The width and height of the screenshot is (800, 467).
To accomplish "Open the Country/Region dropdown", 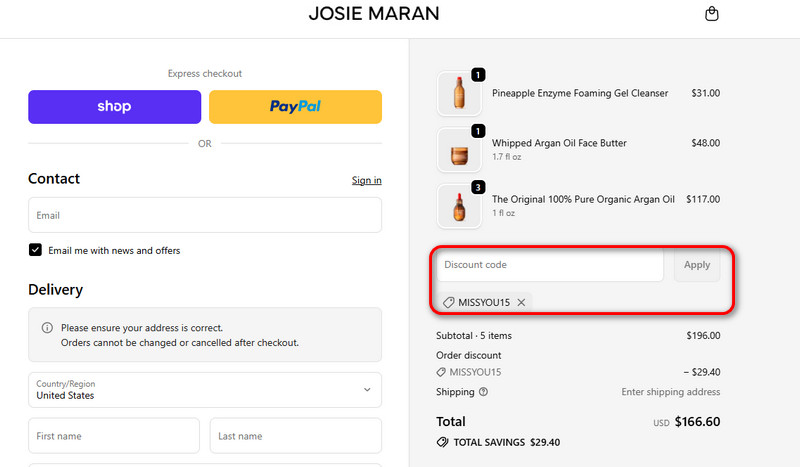I will [205, 390].
